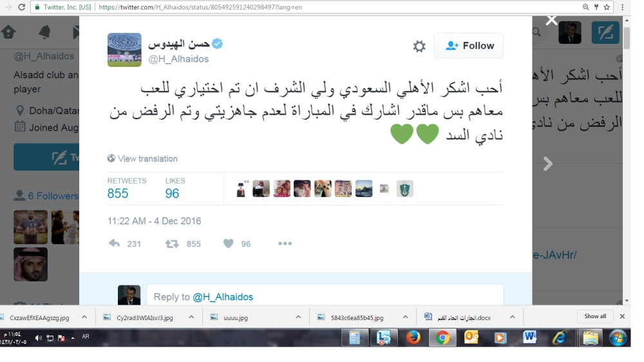Open the more options ellipsis icon
644x362 pixels.
pos(285,243)
